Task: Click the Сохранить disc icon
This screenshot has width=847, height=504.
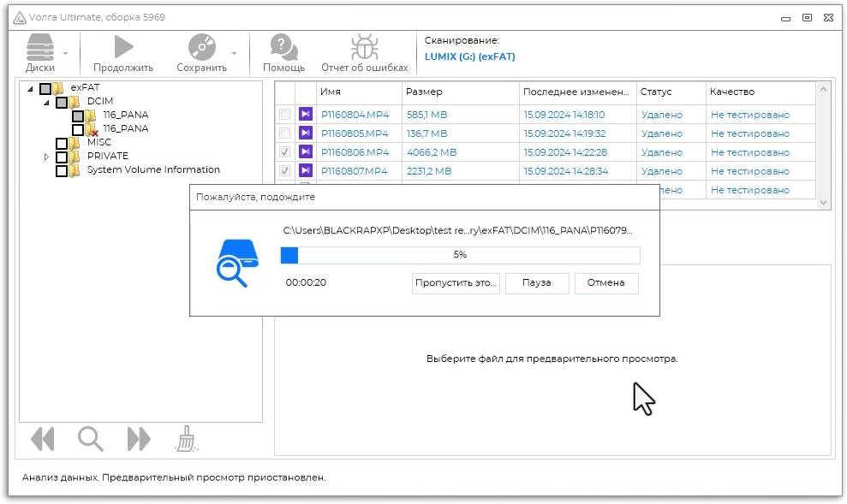Action: pyautogui.click(x=201, y=47)
